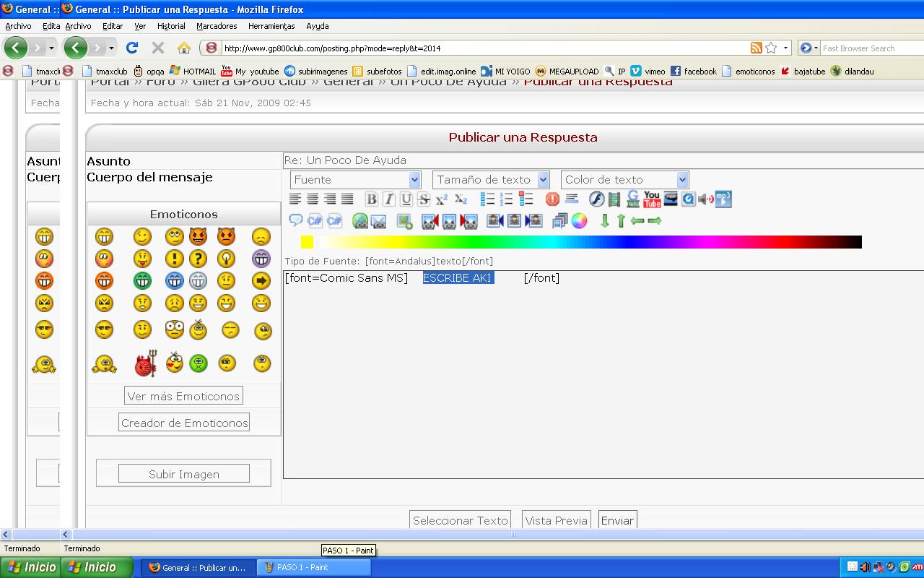Viewport: 924px width, 578px height.
Task: Open the color wheel picker icon
Action: tap(580, 221)
